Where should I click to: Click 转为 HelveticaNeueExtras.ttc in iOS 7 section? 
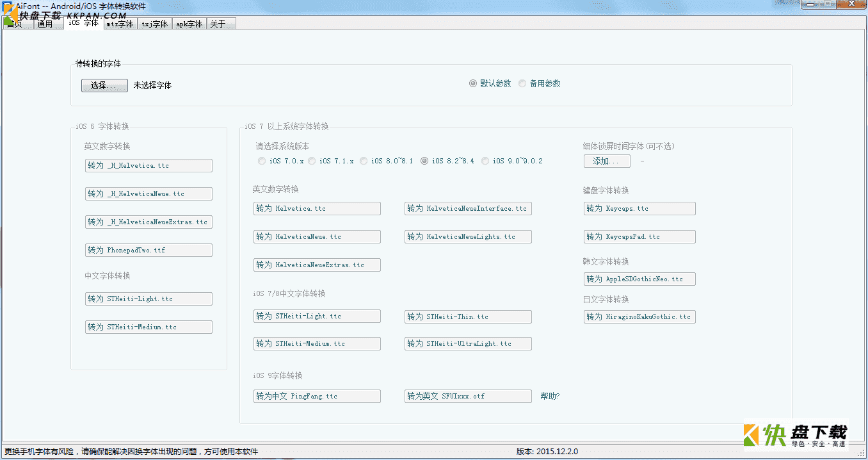pyautogui.click(x=317, y=265)
